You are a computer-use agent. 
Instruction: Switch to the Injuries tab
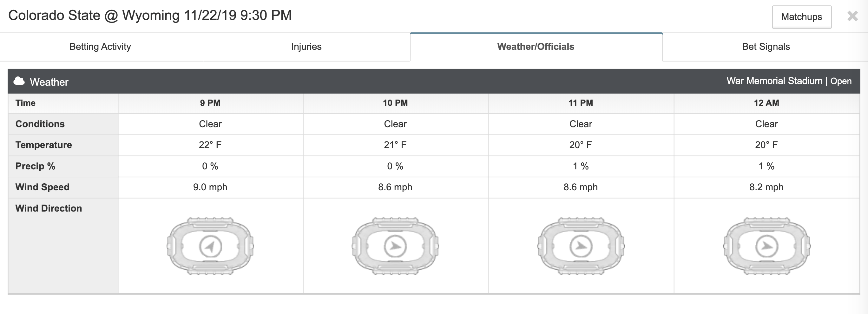306,47
